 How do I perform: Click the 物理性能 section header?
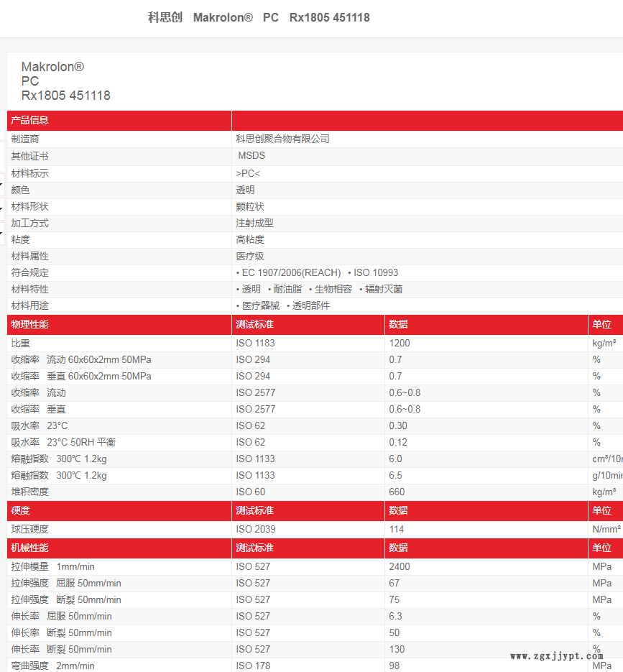click(x=30, y=325)
